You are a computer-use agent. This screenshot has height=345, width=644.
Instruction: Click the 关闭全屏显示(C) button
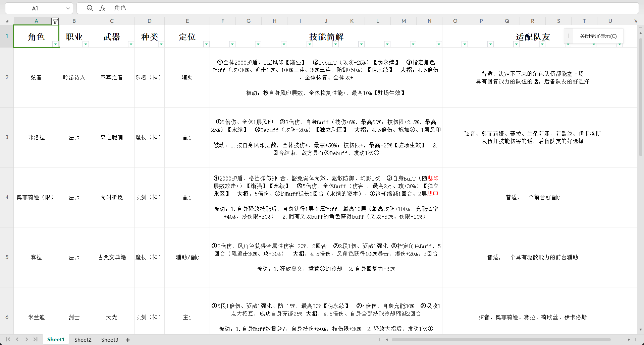click(598, 36)
